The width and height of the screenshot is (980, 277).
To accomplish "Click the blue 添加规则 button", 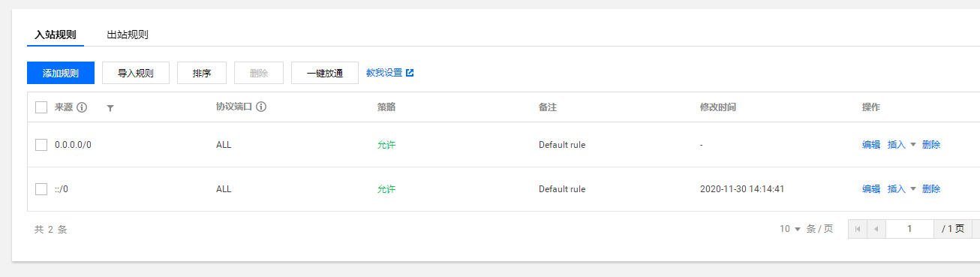I will click(x=61, y=73).
